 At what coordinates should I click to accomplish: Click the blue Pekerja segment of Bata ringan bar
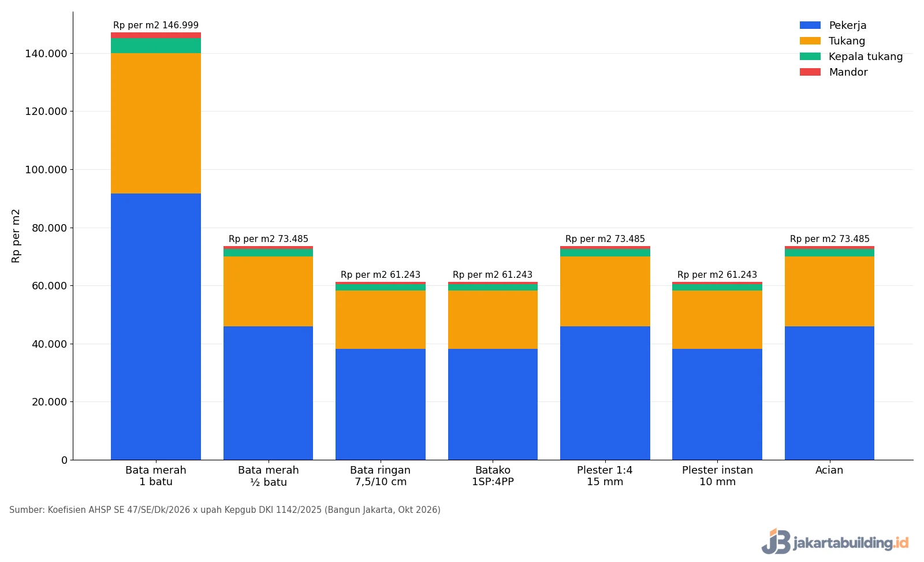tap(381, 404)
